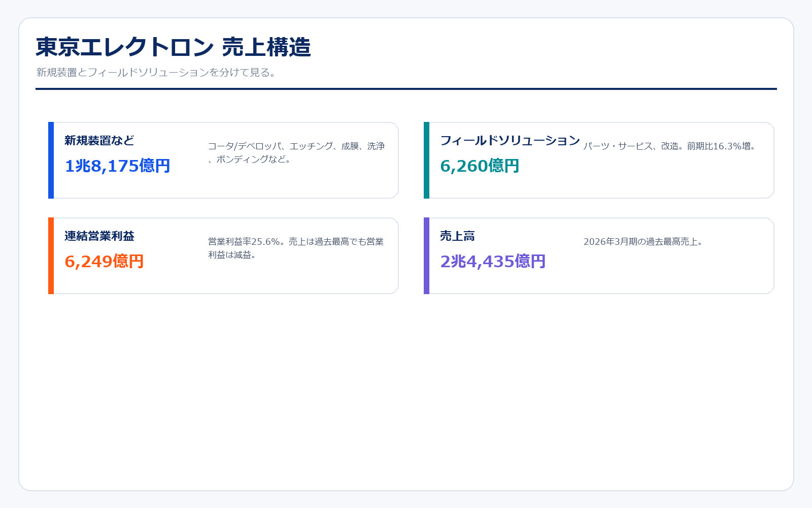This screenshot has width=812, height=508.
Task: Click description starting with コータ/デベロッパ
Action: pos(296,152)
